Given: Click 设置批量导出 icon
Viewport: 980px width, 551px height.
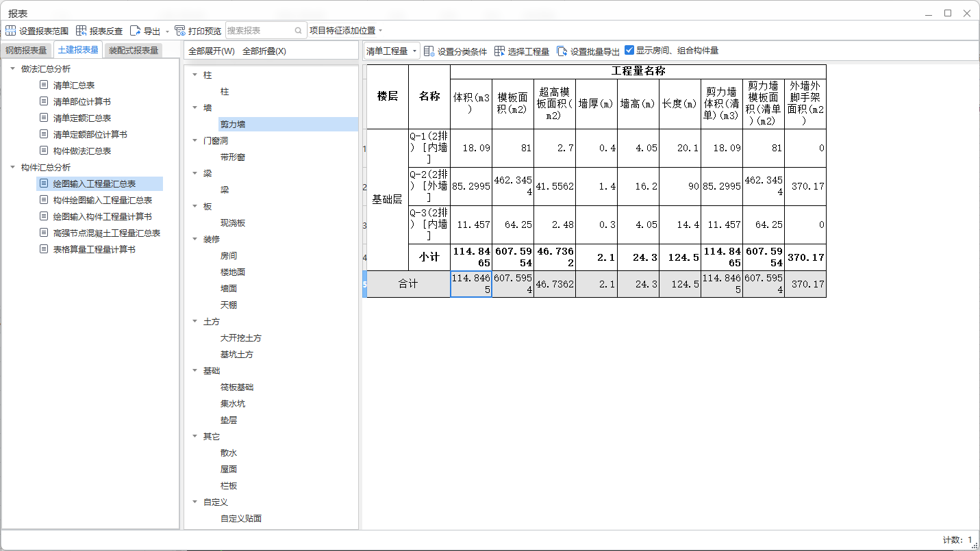Looking at the screenshot, I should [x=562, y=51].
